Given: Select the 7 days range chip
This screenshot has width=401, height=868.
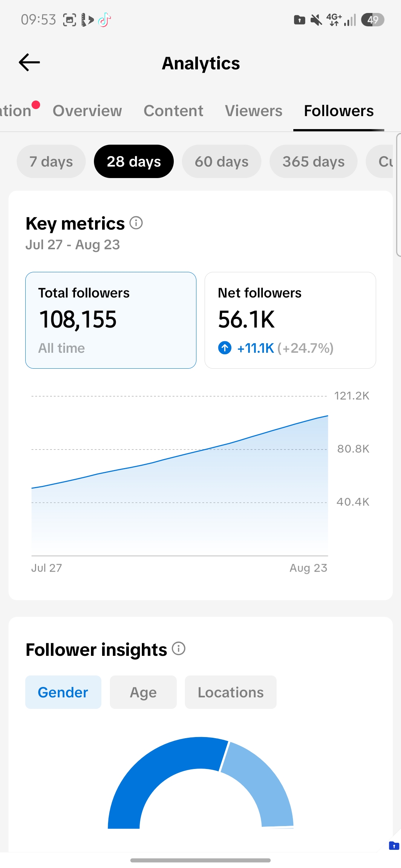Looking at the screenshot, I should pyautogui.click(x=51, y=161).
